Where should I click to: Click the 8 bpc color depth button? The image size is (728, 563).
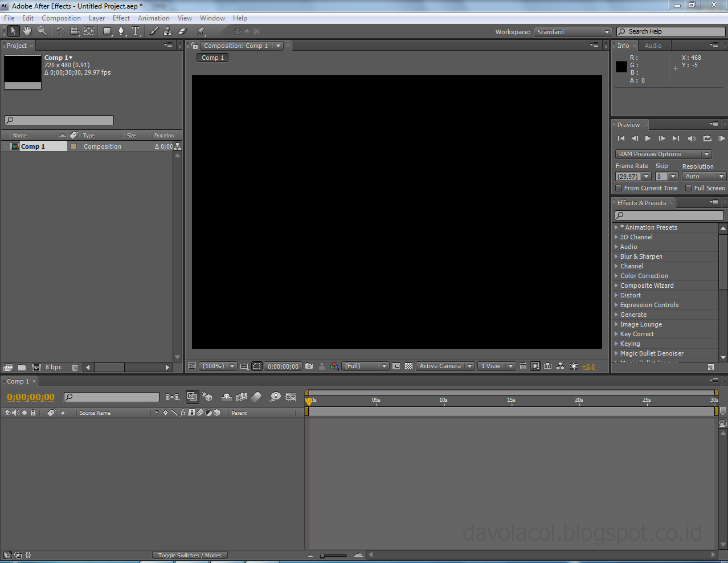[x=54, y=368]
